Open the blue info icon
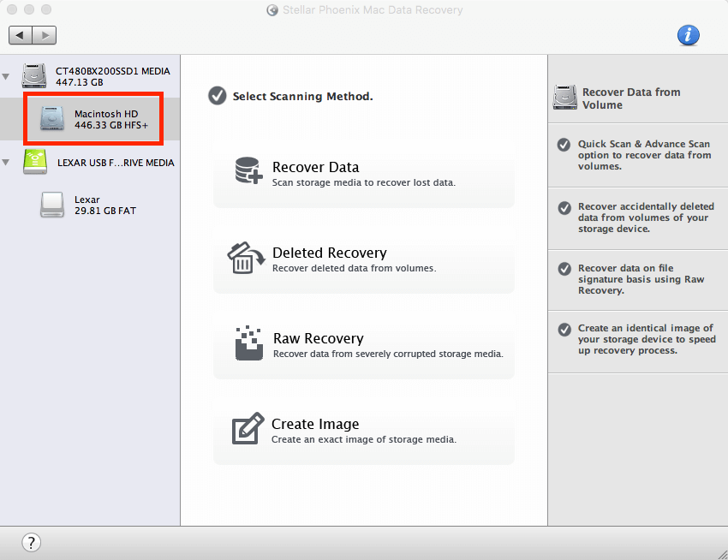The image size is (728, 560). click(x=688, y=35)
